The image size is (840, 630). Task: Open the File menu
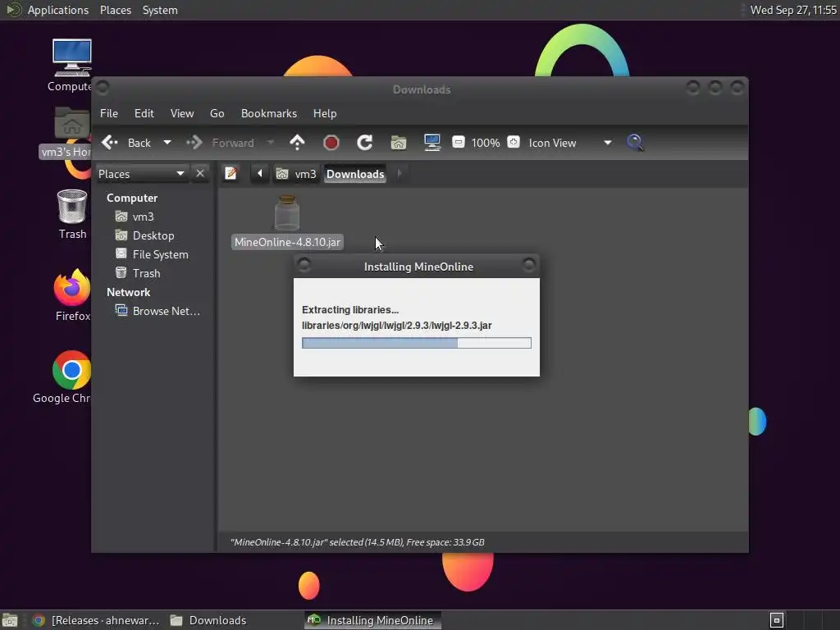[x=109, y=113]
